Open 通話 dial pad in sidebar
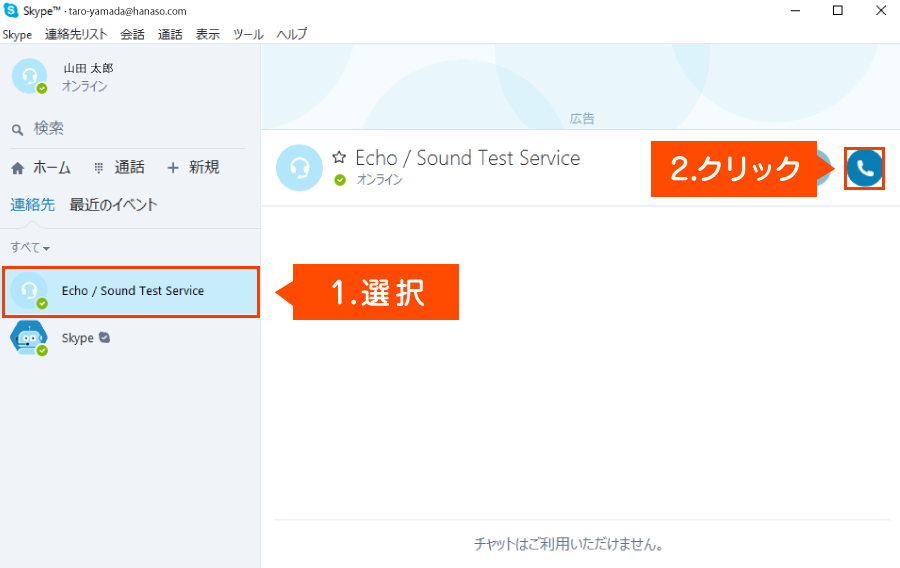900x568 pixels. tap(119, 168)
